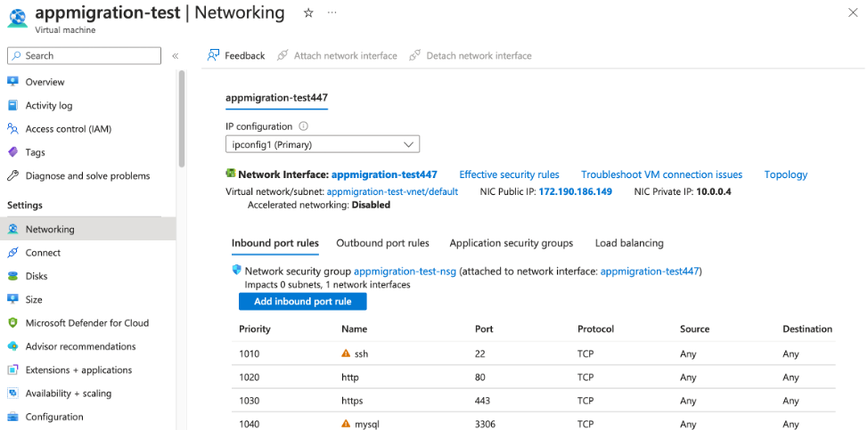
Task: Open the attached interface appmigration-test447 link in parentheses
Action: (x=651, y=272)
